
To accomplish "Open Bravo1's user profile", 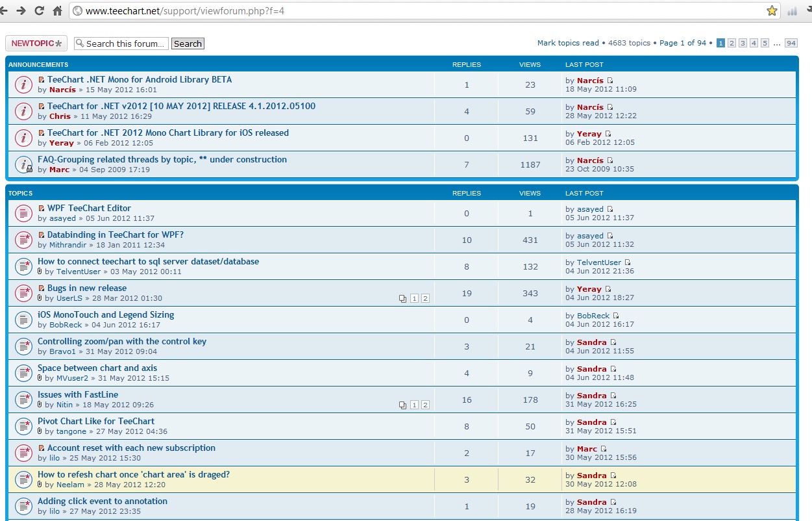I will (62, 351).
